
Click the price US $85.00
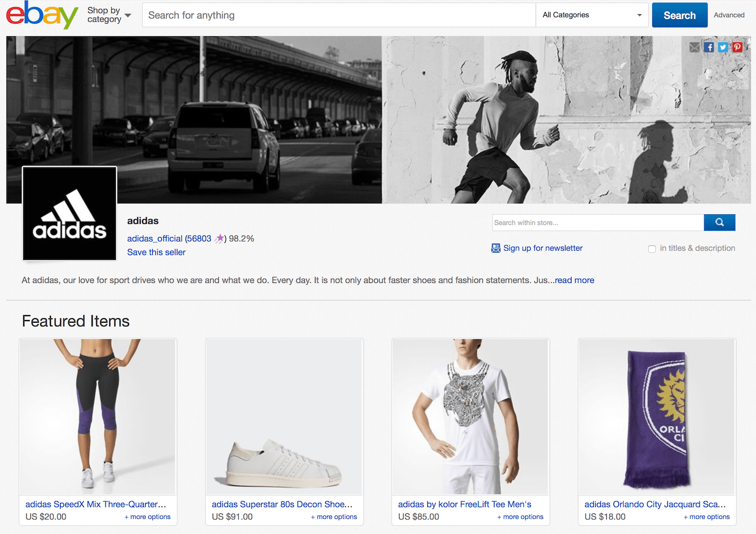tap(419, 517)
